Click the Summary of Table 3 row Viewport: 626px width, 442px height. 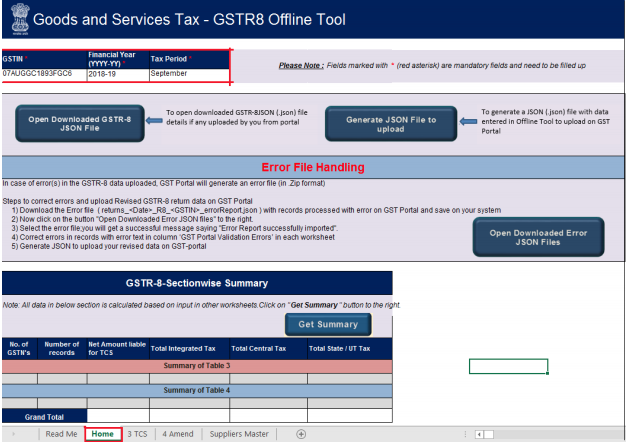[197, 366]
